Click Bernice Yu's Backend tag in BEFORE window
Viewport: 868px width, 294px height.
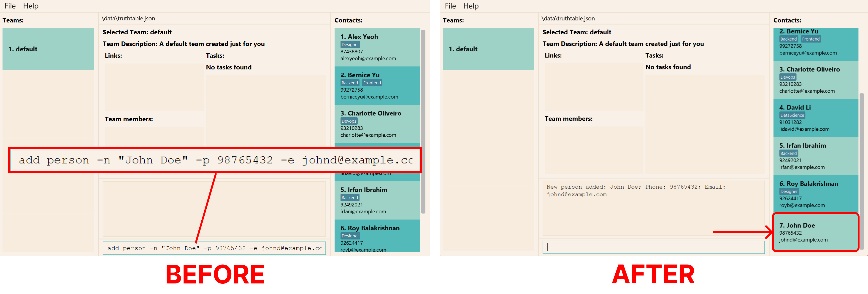tap(350, 83)
